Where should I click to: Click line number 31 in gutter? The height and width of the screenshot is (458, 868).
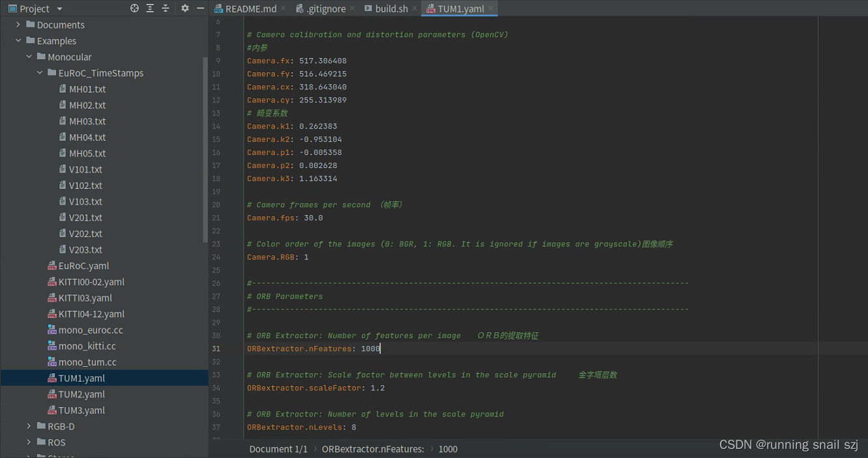click(216, 349)
